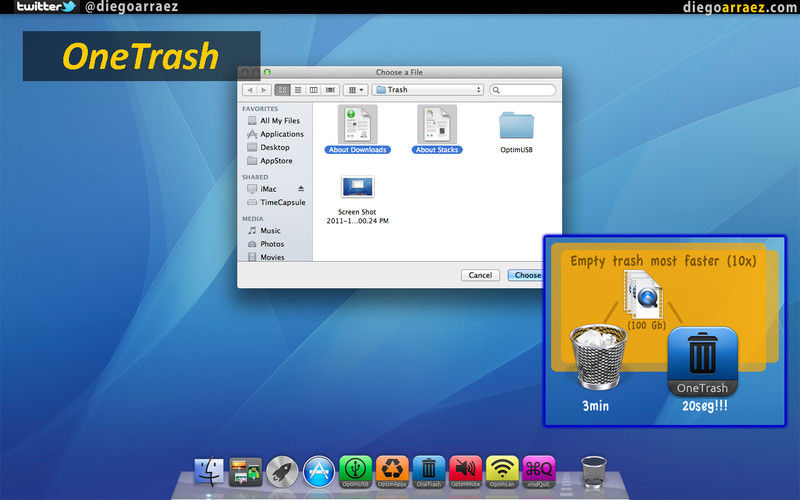Click the Choose button
Screen dimensions: 800x500
click(x=526, y=275)
